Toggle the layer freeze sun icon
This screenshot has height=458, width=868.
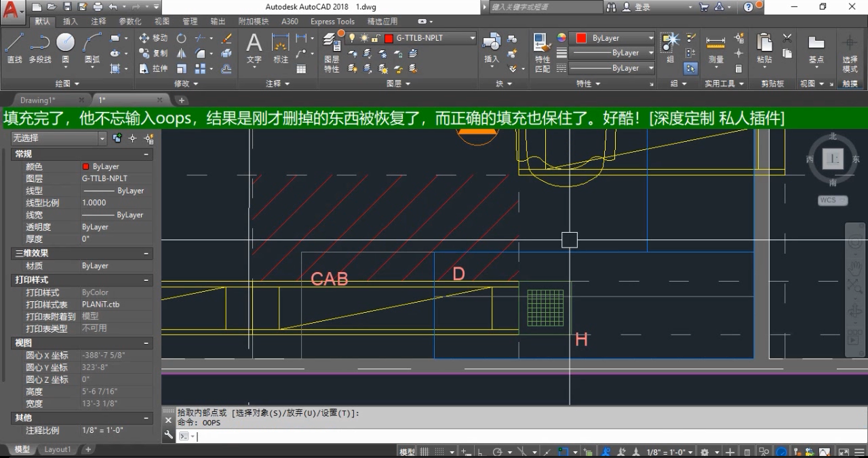click(x=364, y=38)
